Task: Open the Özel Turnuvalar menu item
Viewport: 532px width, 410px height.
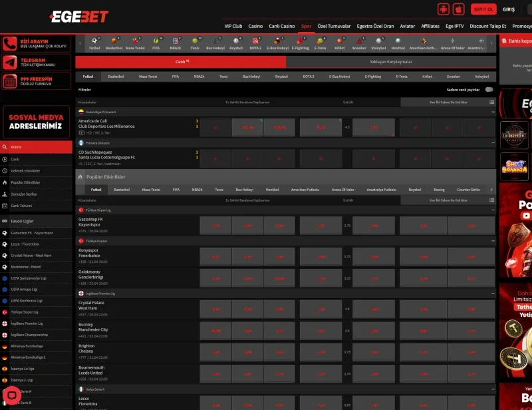Action: 334,26
